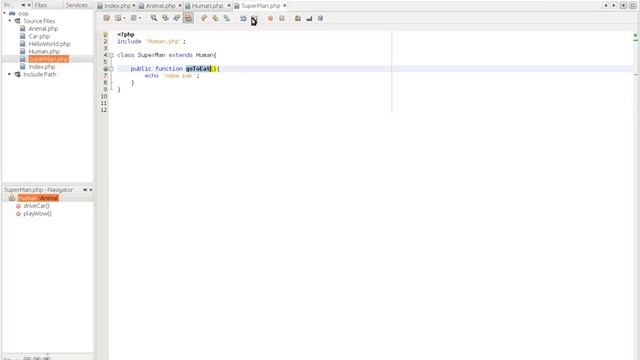Image resolution: width=640 pixels, height=360 pixels.
Task: Select the oop project icon
Action: coord(12,13)
